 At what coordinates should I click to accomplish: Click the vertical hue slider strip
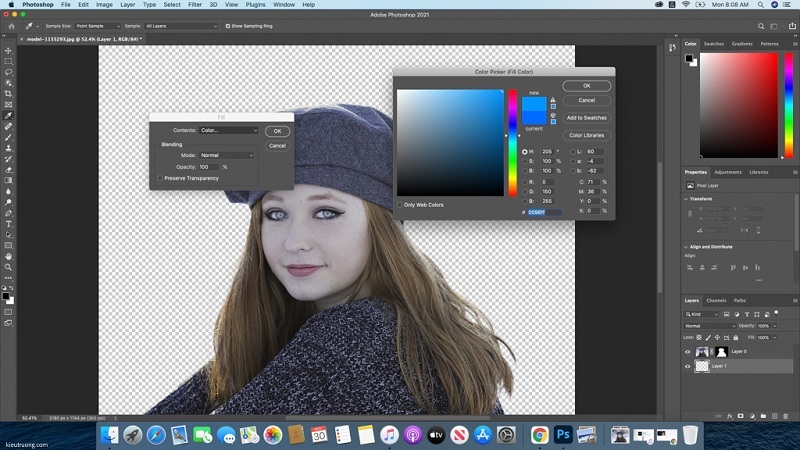click(x=512, y=142)
